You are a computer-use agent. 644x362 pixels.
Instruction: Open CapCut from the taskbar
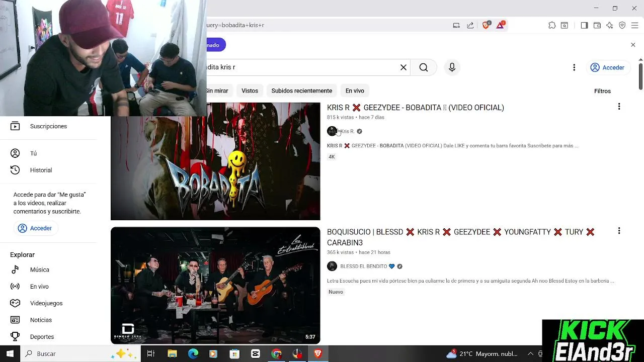pos(255,353)
